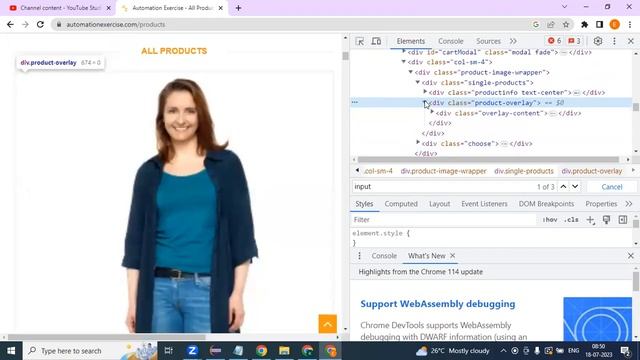640x360 pixels.
Task: Open the Event Listeners tab
Action: point(484,204)
